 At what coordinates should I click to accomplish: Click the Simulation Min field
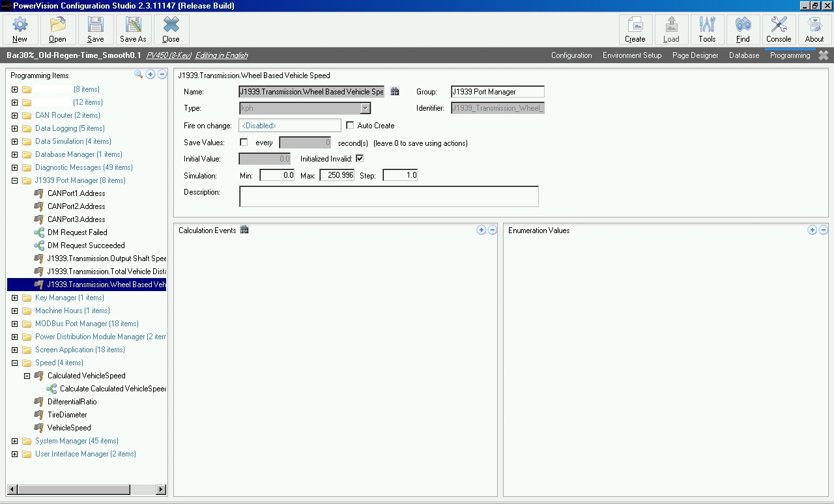click(278, 175)
